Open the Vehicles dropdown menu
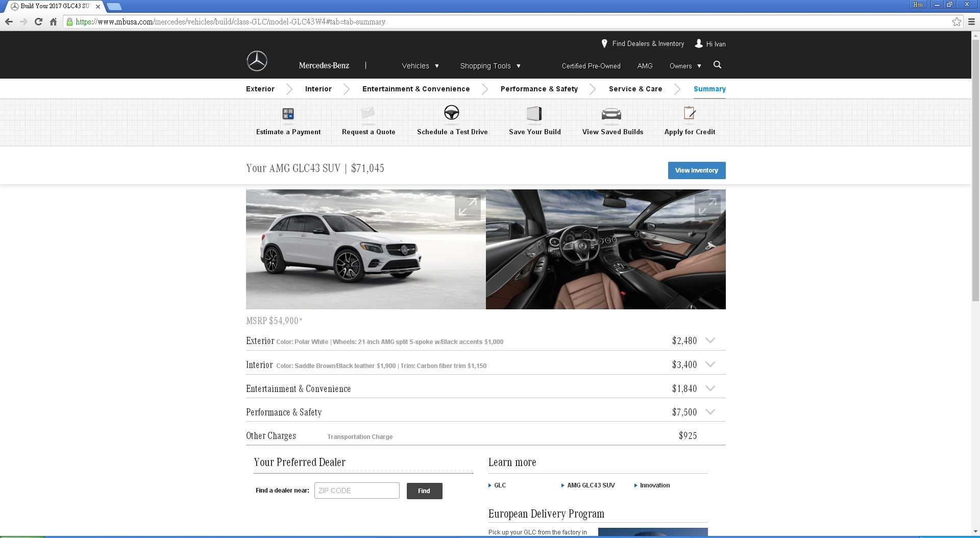The height and width of the screenshot is (538, 980). tap(420, 66)
